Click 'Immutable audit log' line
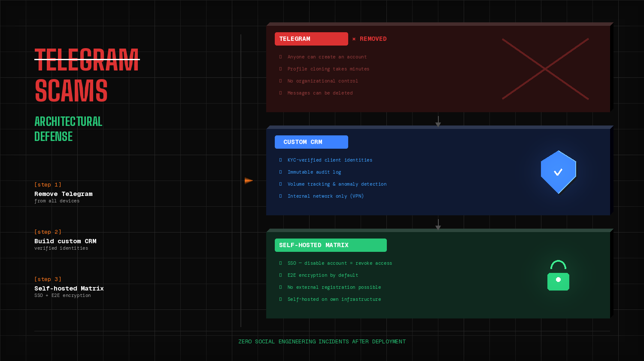644x361 pixels. pyautogui.click(x=314, y=172)
